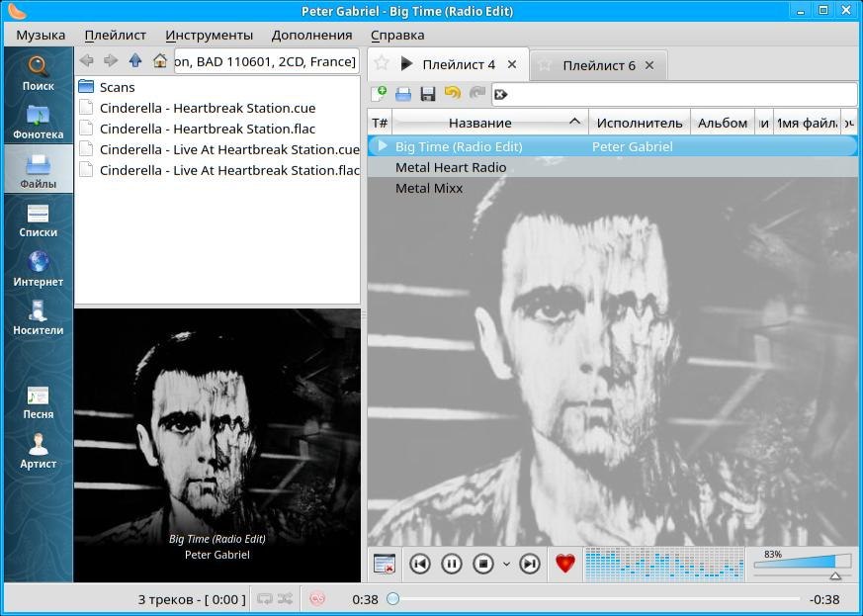Image resolution: width=863 pixels, height=616 pixels.
Task: Undo last playlist change
Action: click(453, 94)
